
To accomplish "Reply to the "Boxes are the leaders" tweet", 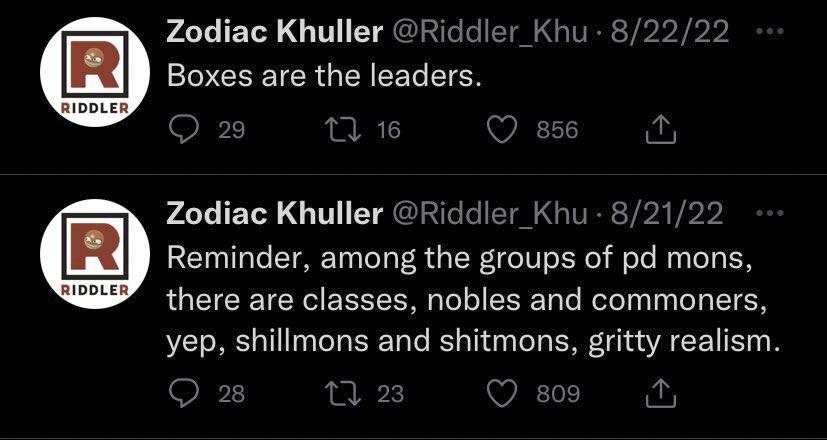I will click(182, 130).
